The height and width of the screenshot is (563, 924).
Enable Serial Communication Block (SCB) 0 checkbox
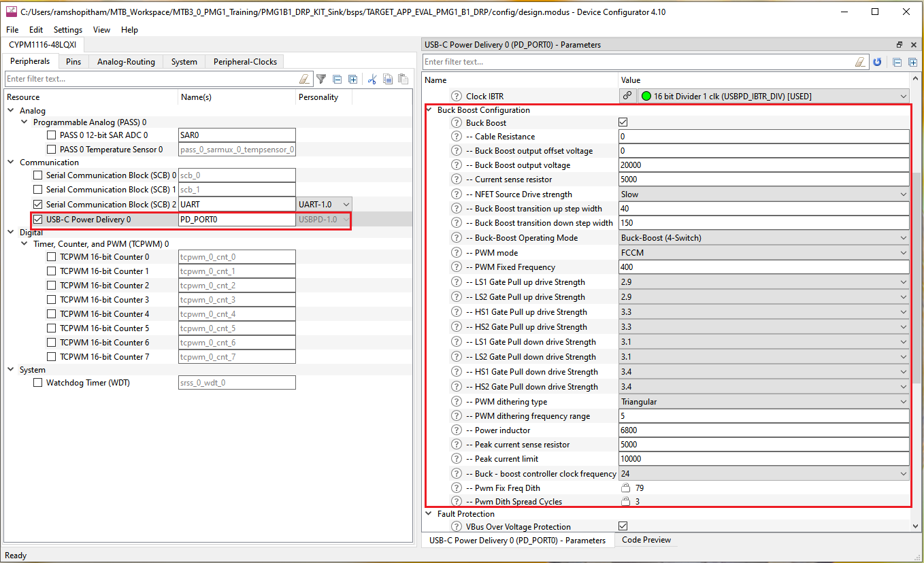tap(38, 175)
